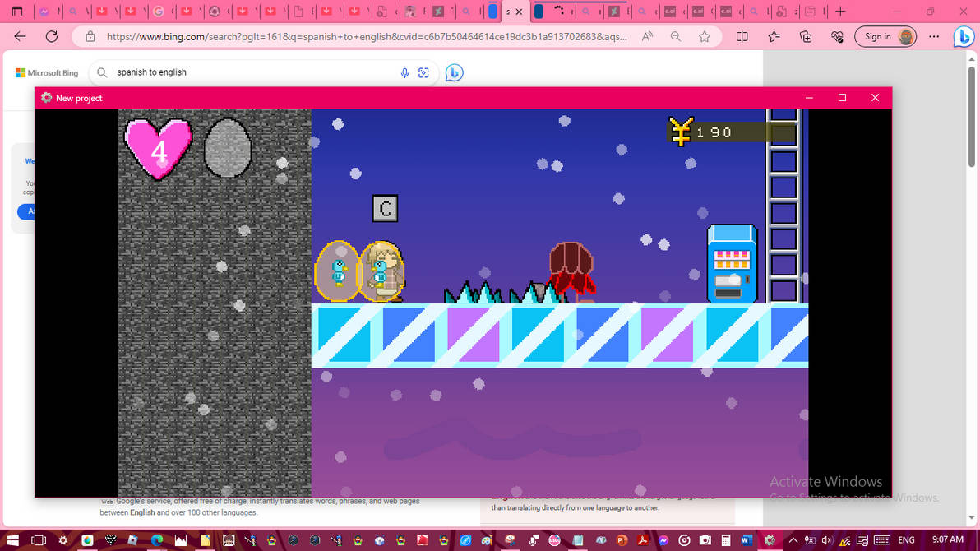Open the volume control in system tray
The height and width of the screenshot is (551, 980).
828,539
